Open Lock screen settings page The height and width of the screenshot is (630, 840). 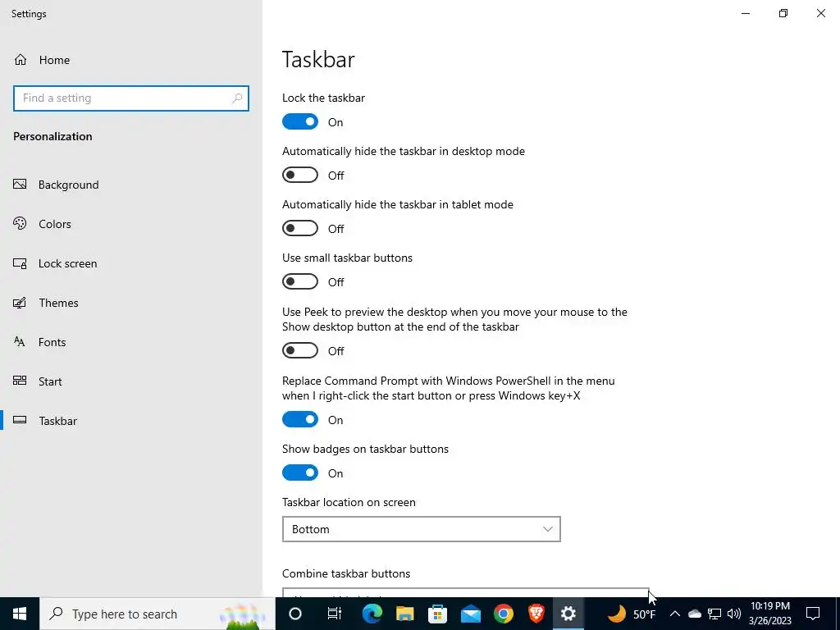(x=67, y=263)
